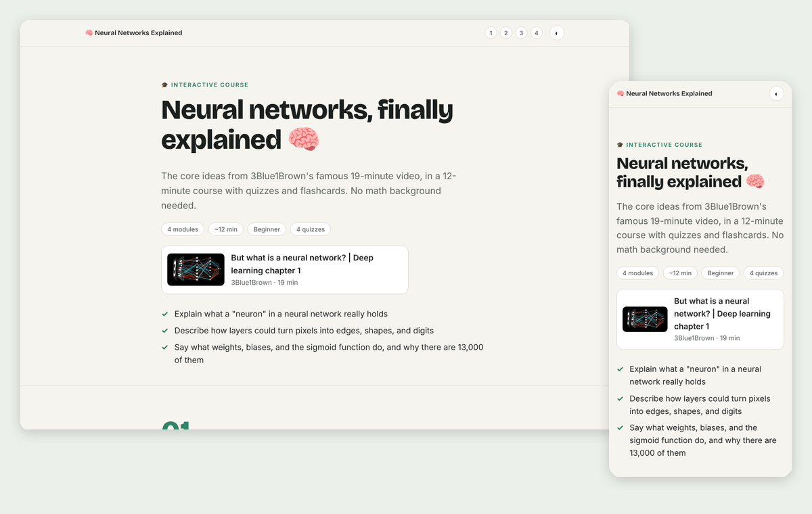
Task: Jump to module 4 in desktop nav
Action: coord(537,32)
